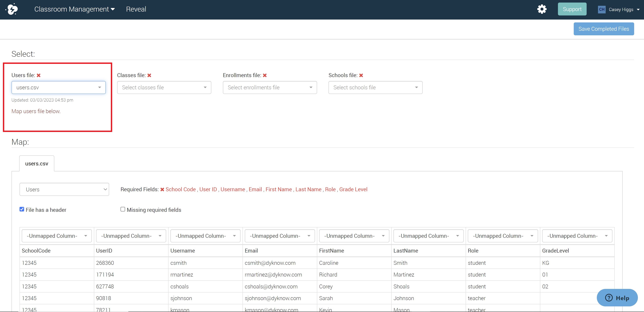Click the sjohnson@dyknow.com email cell
644x312 pixels.
pyautogui.click(x=280, y=298)
